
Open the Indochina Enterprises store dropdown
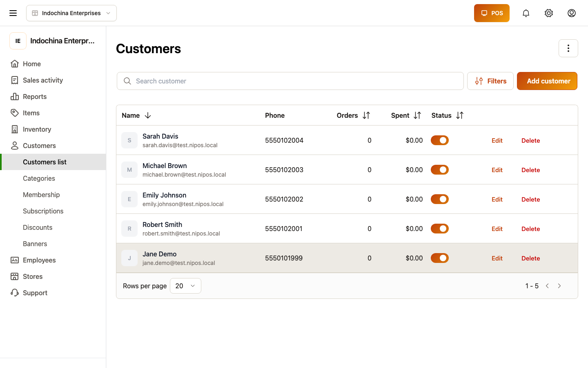pos(71,13)
